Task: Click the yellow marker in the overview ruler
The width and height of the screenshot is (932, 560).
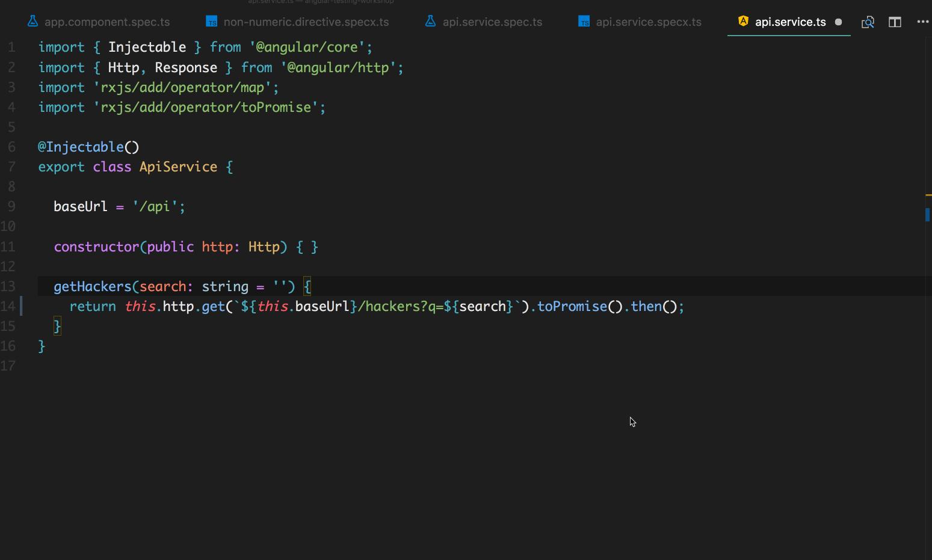Action: click(928, 195)
